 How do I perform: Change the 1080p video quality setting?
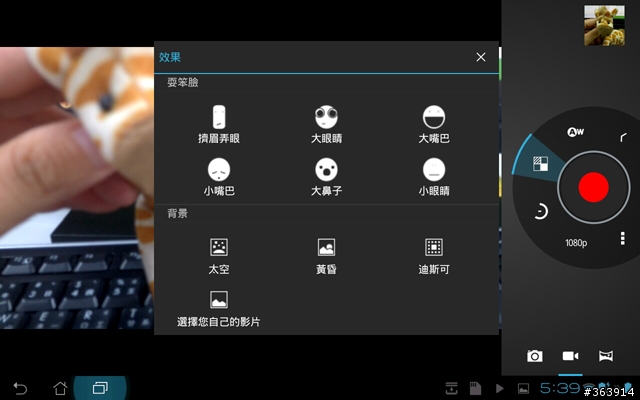click(x=576, y=243)
